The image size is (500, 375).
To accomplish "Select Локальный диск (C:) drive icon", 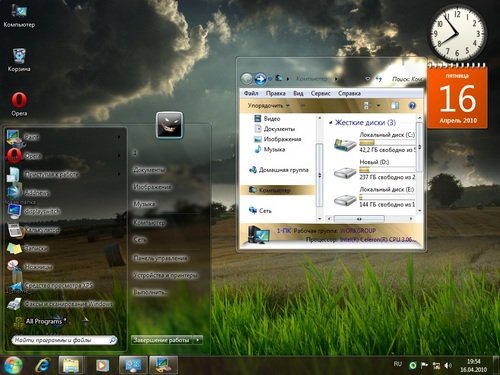I will 345,145.
